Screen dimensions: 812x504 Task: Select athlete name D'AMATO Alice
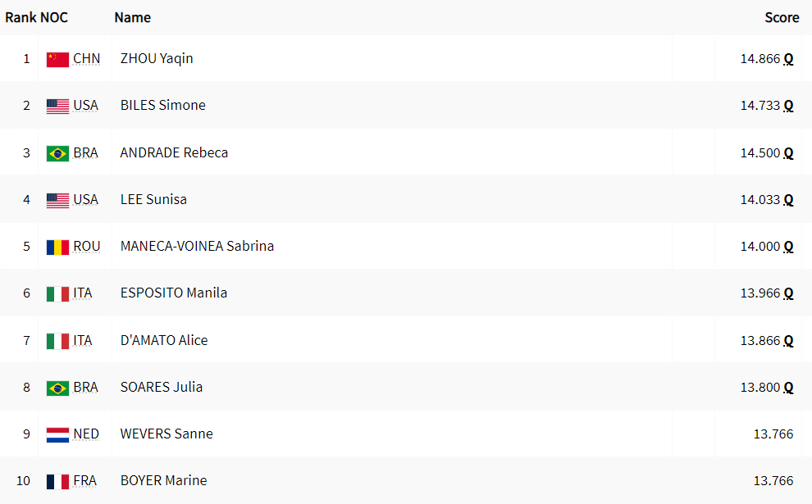point(164,340)
